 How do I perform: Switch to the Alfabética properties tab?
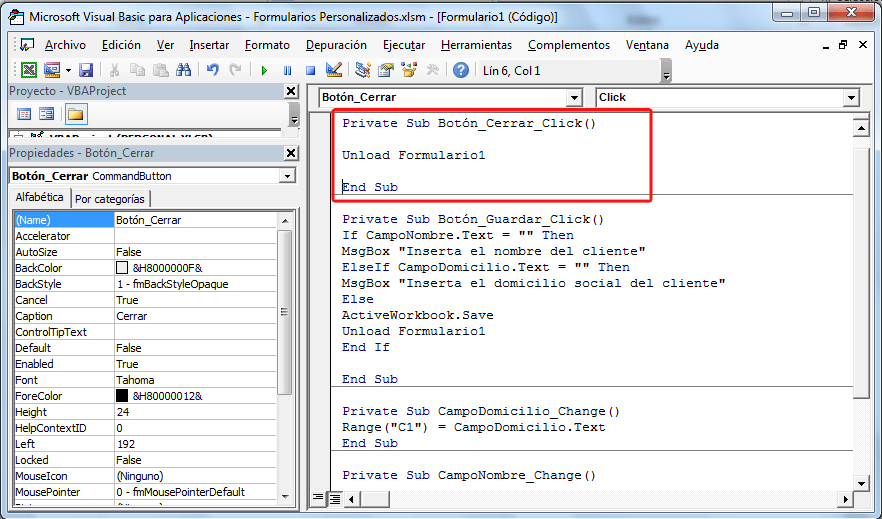(x=39, y=197)
